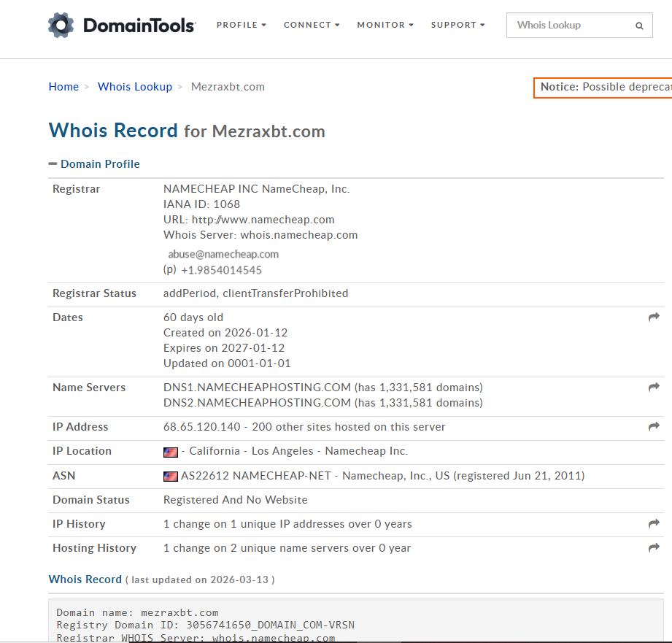Click the US flag icon in IP Location
The width and height of the screenshot is (672, 643).
(x=171, y=452)
